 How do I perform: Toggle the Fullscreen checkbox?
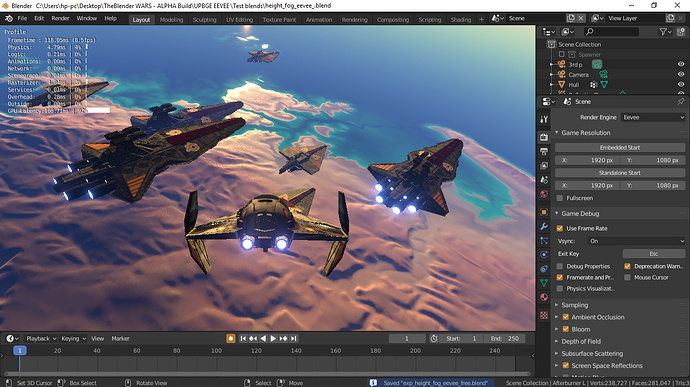tap(560, 198)
